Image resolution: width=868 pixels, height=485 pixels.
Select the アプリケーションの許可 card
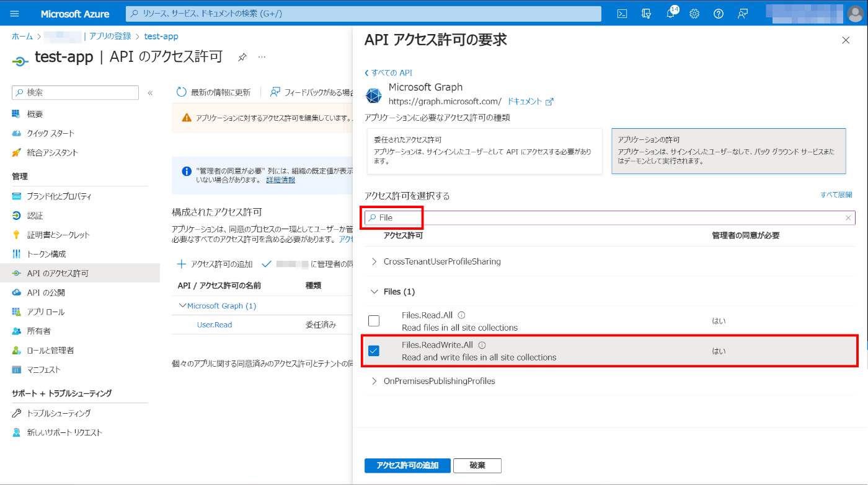(x=728, y=151)
